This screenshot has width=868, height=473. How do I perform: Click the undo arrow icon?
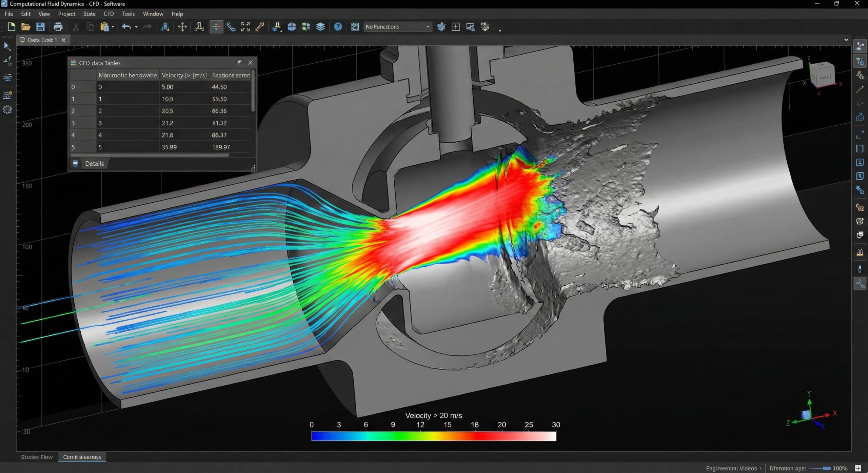pyautogui.click(x=126, y=27)
